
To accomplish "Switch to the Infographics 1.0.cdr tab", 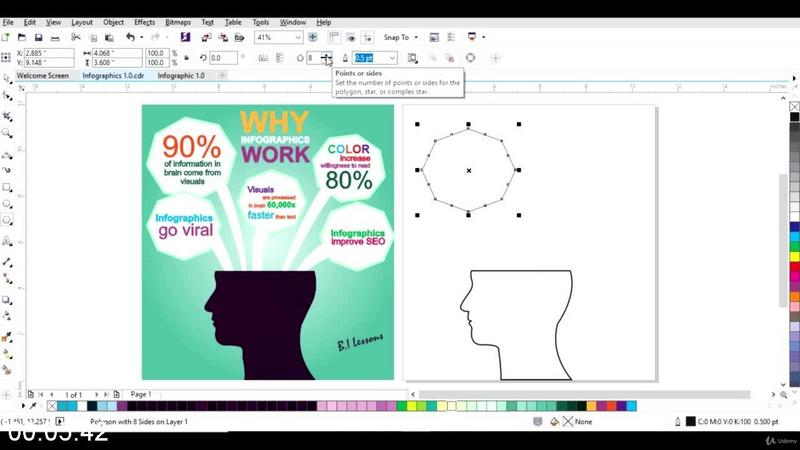I will click(x=113, y=76).
